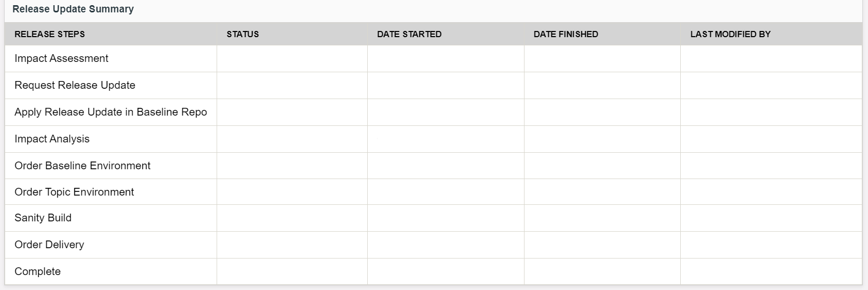Click Date Started cell for Sanity Build
The image size is (868, 290).
446,218
